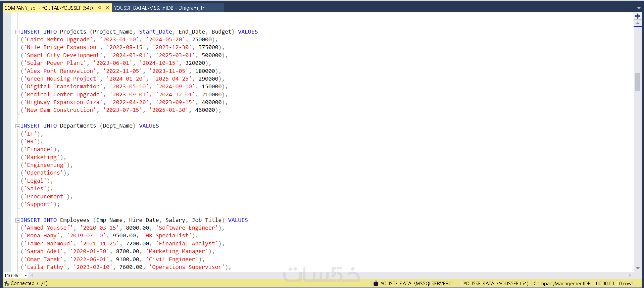Click CompanyManagementDB in the status bar
Screen dimensions: 644x288
click(562, 284)
